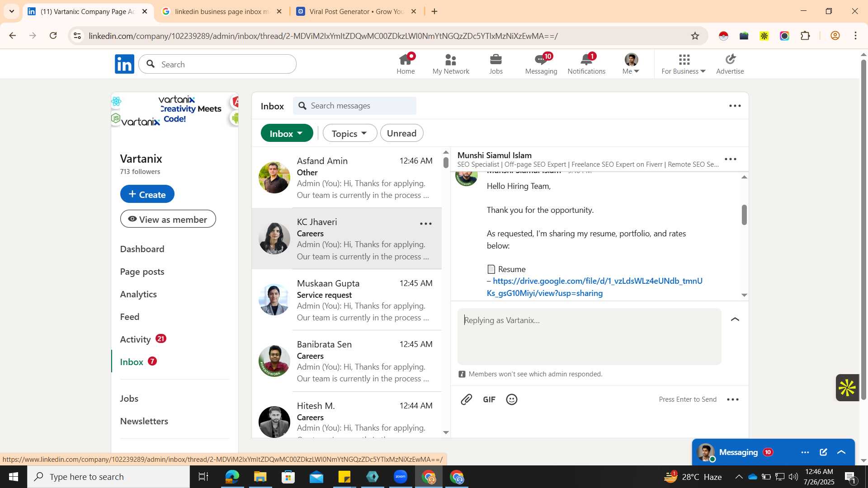Screen dimensions: 868x488
Task: Open File Explorer from taskbar
Action: 260,477
